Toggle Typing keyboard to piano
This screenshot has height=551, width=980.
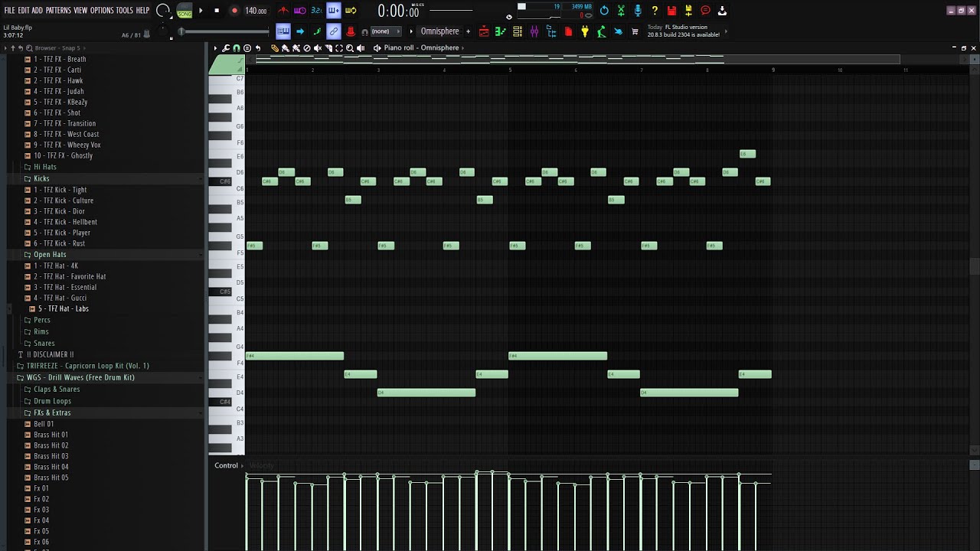tap(283, 31)
